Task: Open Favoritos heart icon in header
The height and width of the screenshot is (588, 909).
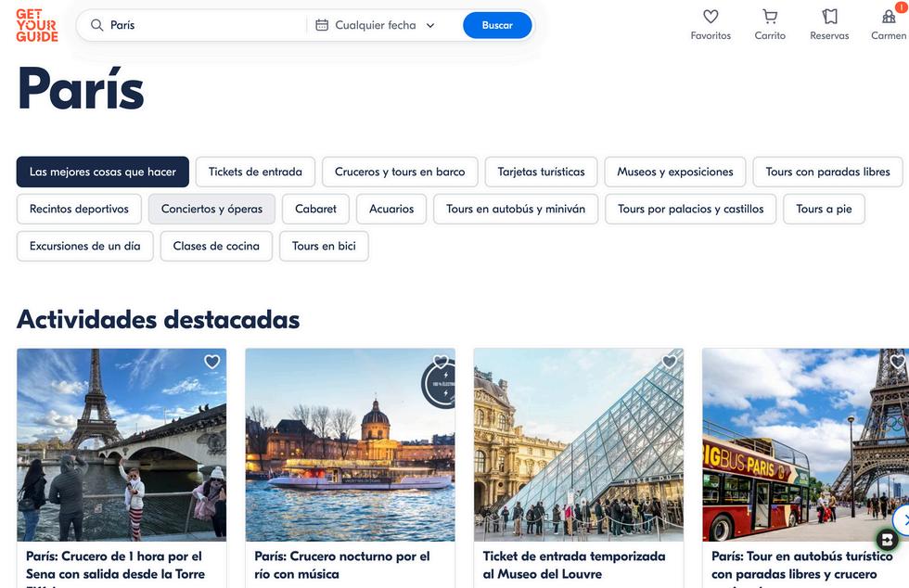Action: [711, 17]
